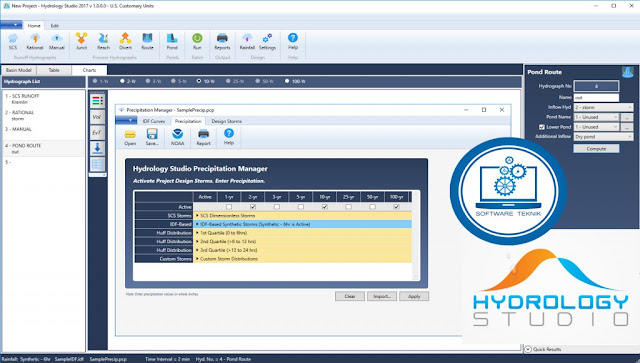Switch to the Edit ribbon tab
Screen dimensions: 640x363
tap(55, 25)
